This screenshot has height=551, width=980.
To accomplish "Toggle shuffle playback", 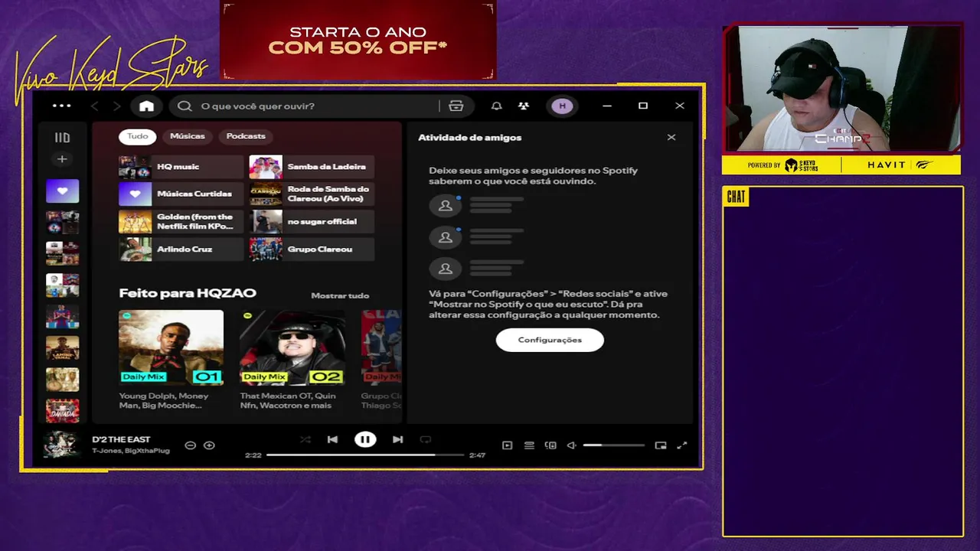I will [305, 439].
